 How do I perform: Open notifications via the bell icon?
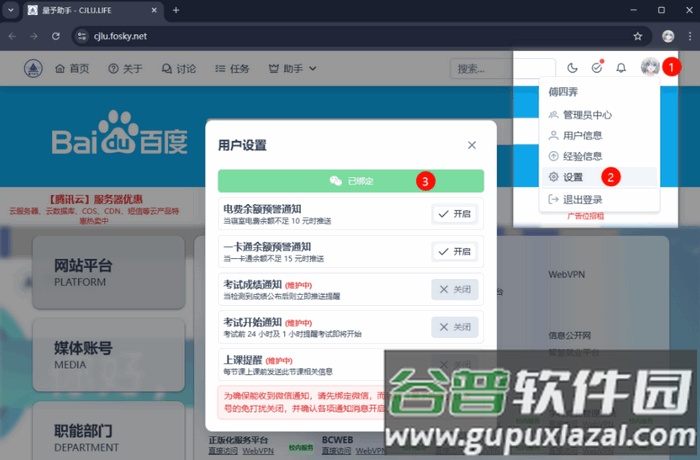point(621,68)
